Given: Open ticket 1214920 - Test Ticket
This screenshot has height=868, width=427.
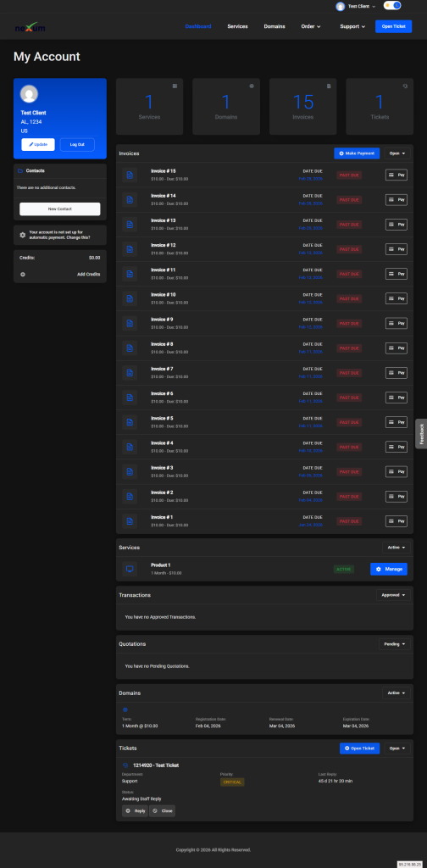Looking at the screenshot, I should (x=156, y=765).
